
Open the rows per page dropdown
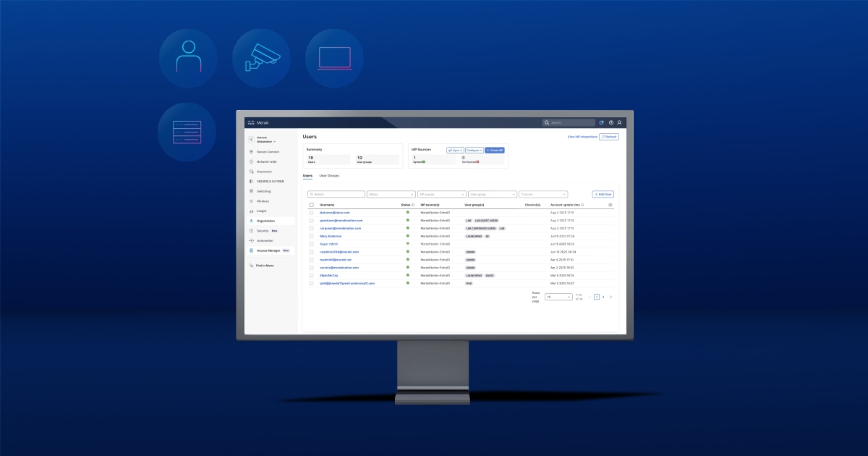click(x=558, y=297)
